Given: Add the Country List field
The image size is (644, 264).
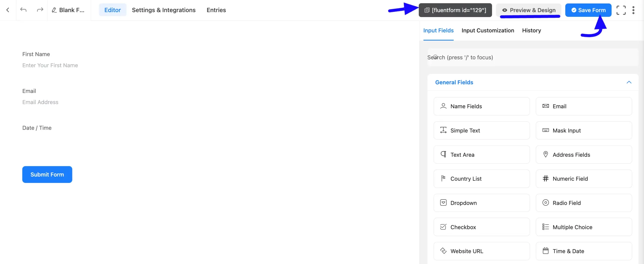Looking at the screenshot, I should point(481,179).
